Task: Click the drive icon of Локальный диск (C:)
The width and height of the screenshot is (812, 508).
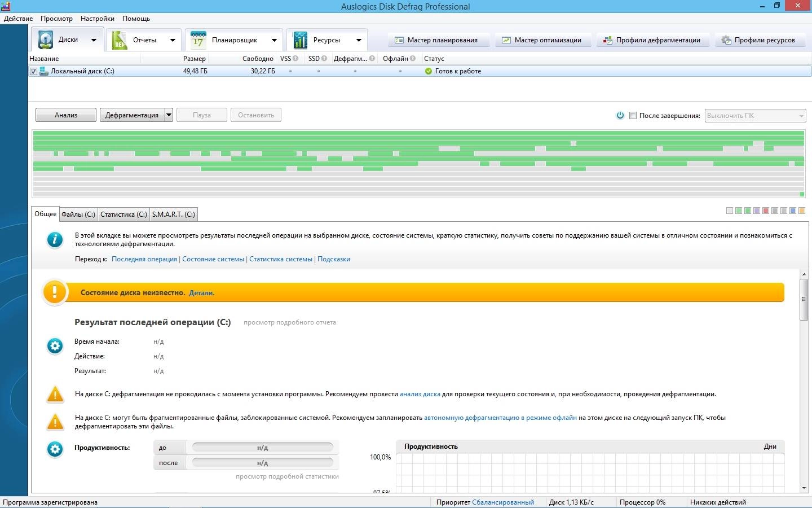Action: click(x=43, y=71)
